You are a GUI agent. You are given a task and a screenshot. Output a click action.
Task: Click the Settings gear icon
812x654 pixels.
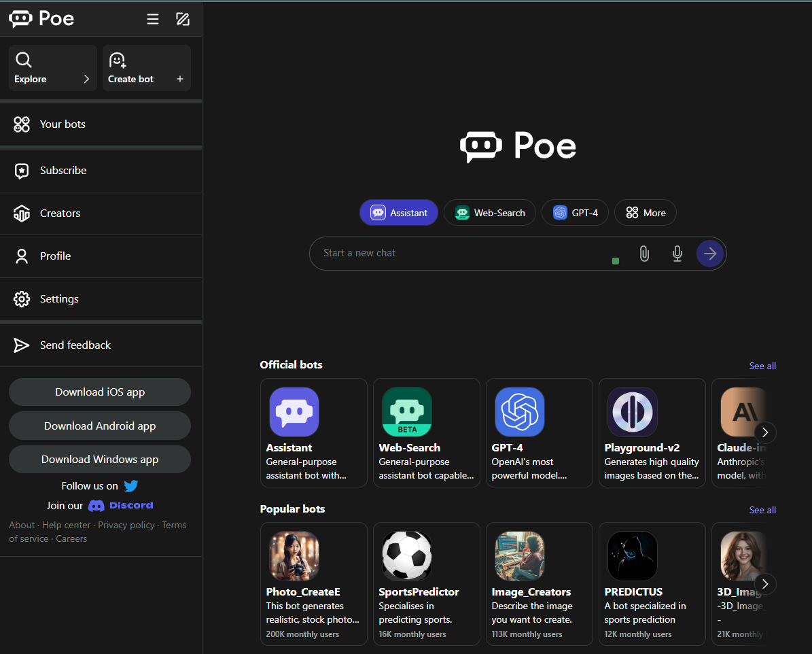pos(22,299)
